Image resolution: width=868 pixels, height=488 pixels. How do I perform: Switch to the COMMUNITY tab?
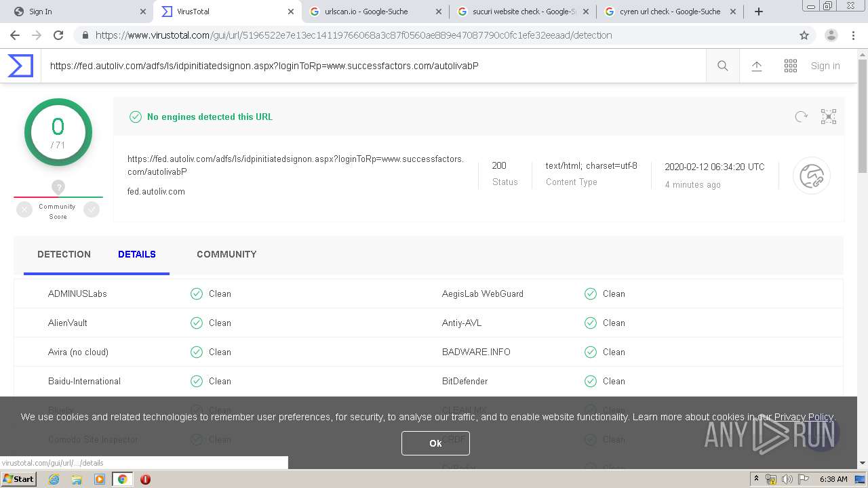[226, 254]
